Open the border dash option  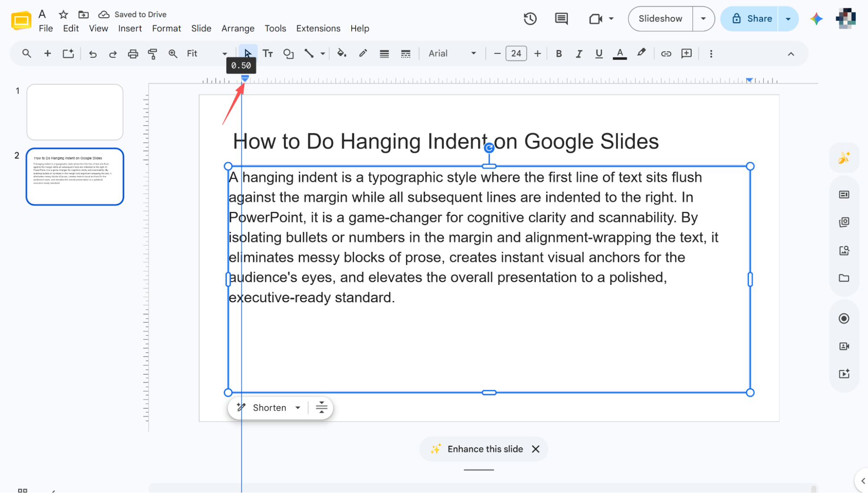(x=406, y=54)
